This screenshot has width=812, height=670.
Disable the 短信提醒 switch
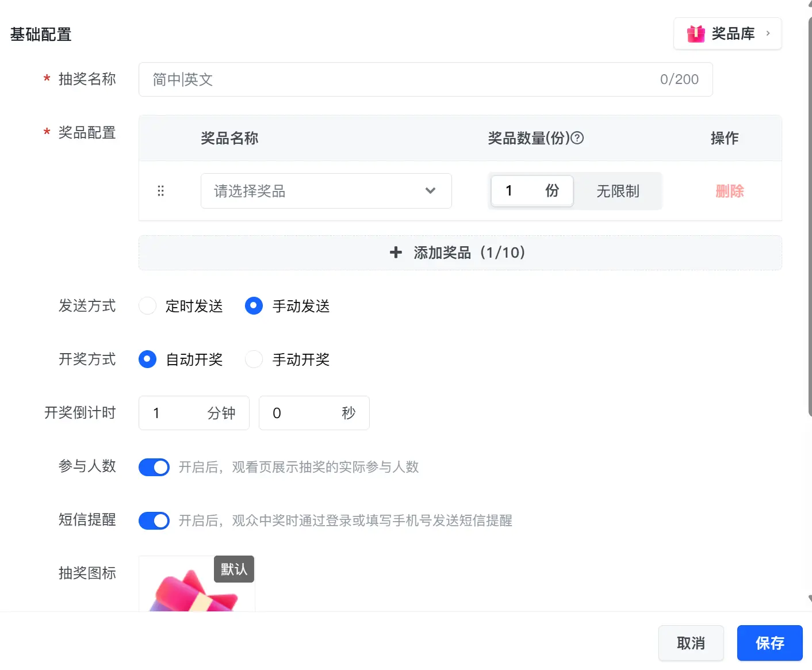[154, 520]
